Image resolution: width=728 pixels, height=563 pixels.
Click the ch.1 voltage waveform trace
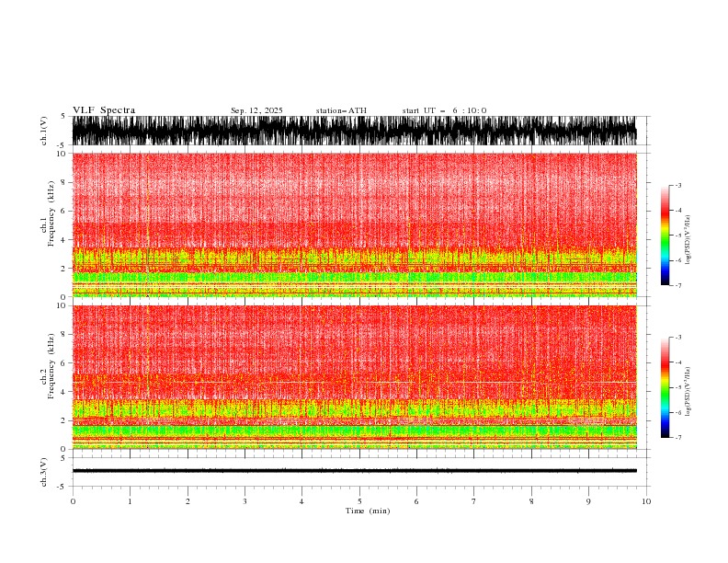[x=354, y=131]
